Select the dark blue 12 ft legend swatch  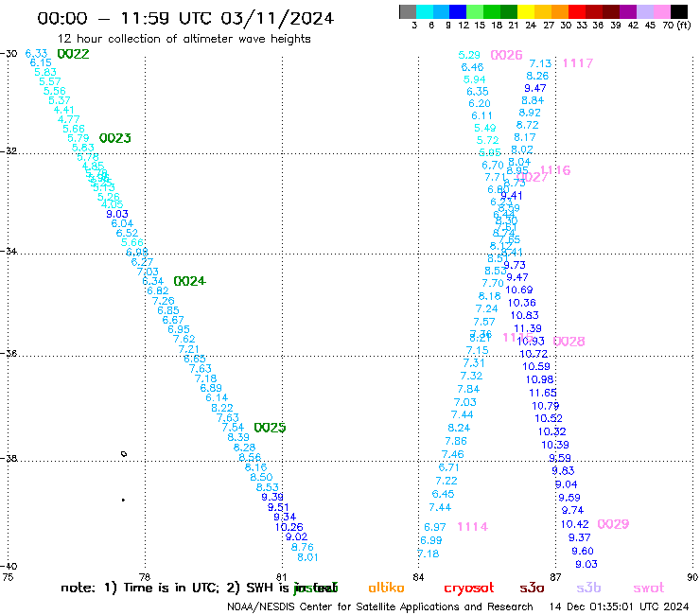click(458, 11)
